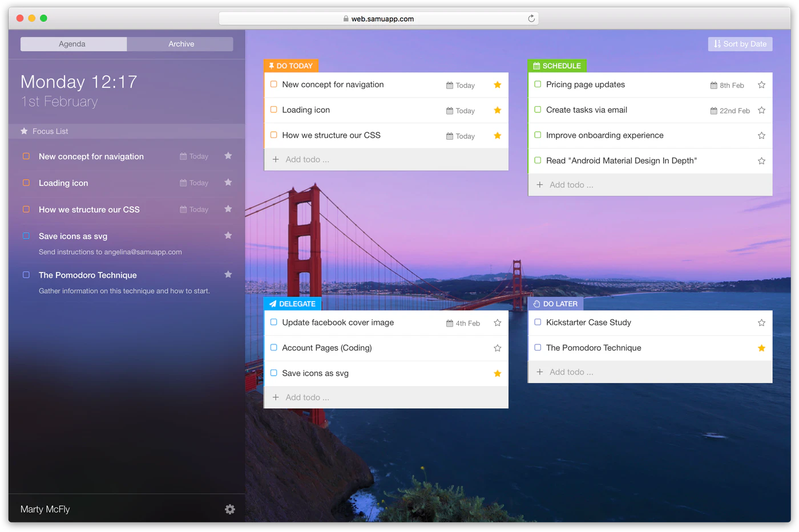Open the 4th Feb due date
The image size is (799, 532).
click(x=463, y=323)
